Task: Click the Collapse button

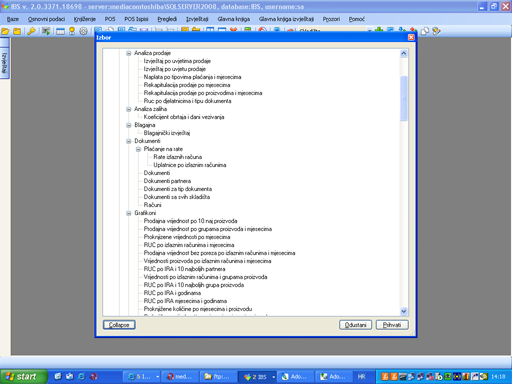Action: pos(119,325)
